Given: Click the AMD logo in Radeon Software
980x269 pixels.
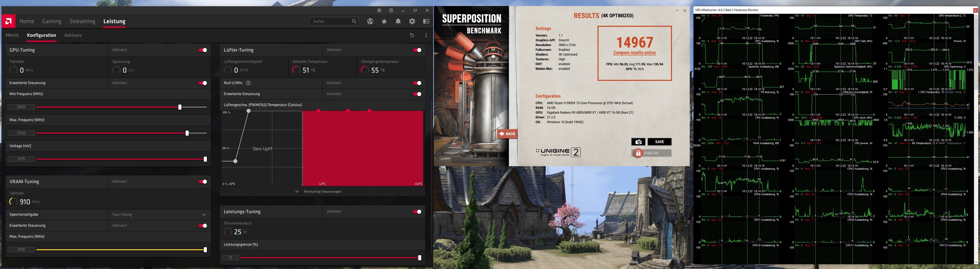Looking at the screenshot, I should tap(8, 21).
